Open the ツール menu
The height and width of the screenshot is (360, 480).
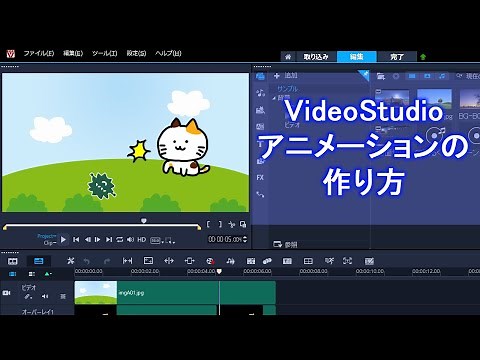(x=104, y=53)
